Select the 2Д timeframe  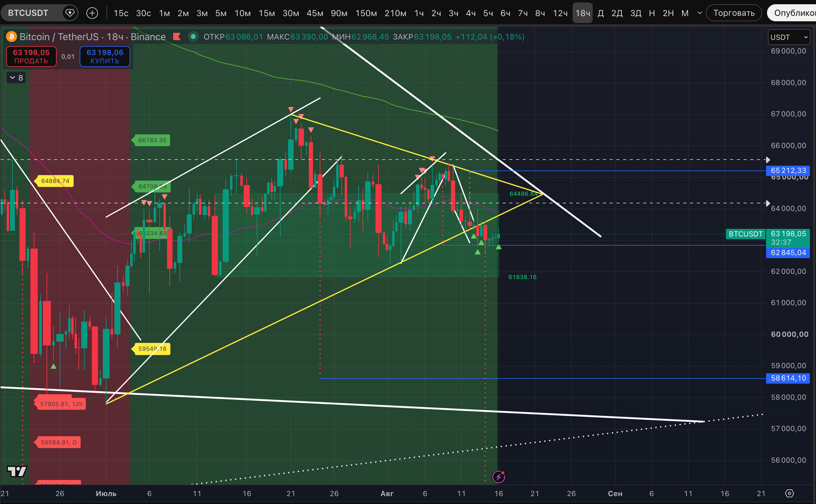617,13
